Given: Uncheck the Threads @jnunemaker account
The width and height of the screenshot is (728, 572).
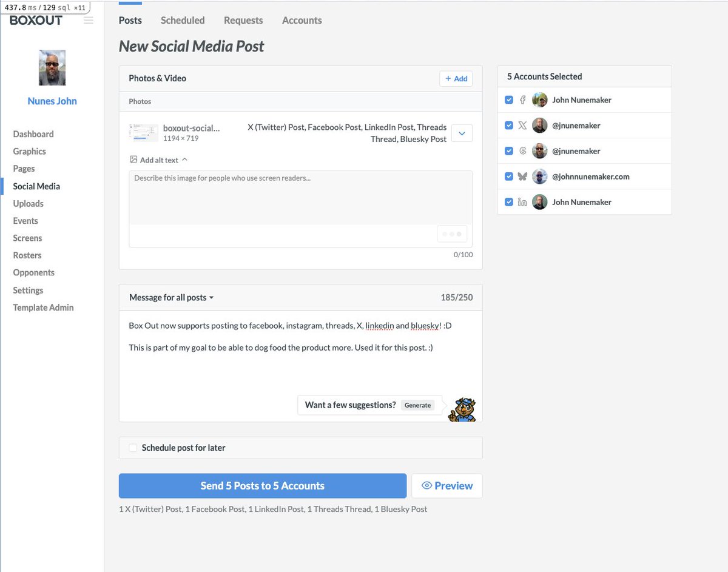Looking at the screenshot, I should (x=509, y=151).
